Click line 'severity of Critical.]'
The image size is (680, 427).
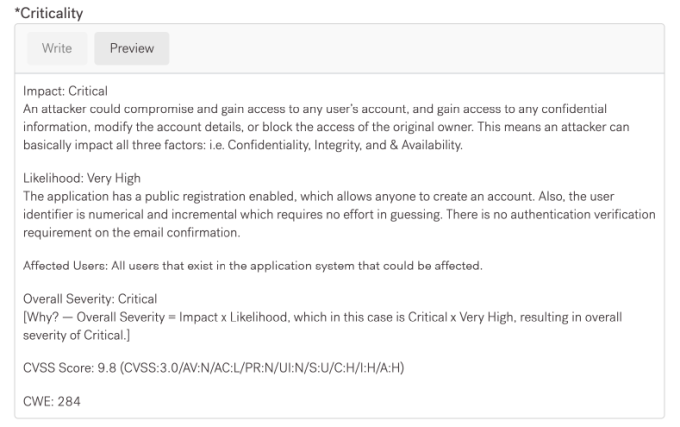pos(76,335)
